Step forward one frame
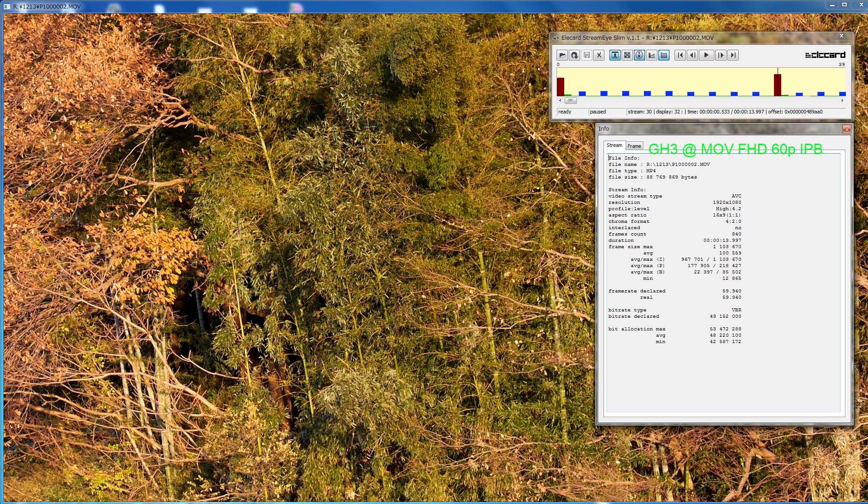Viewport: 868px width, 504px height. 721,55
